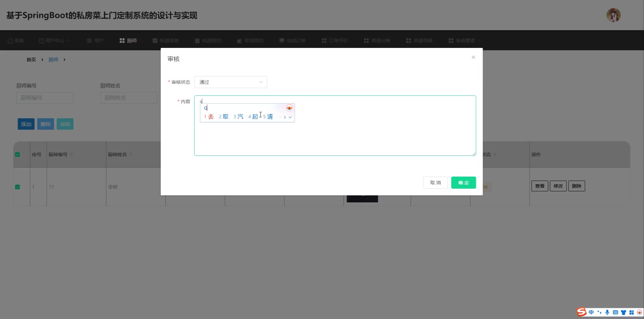Click 修改 button in 李明 row
This screenshot has height=319, width=644.
tap(558, 186)
